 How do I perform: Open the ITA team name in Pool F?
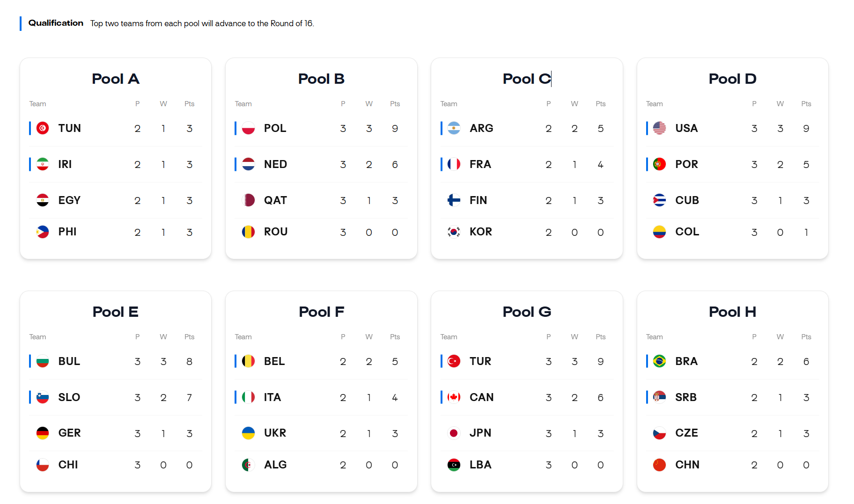(x=272, y=397)
